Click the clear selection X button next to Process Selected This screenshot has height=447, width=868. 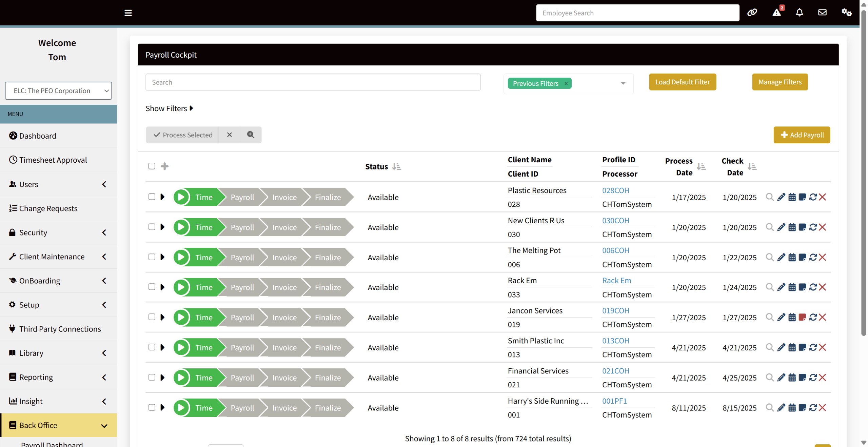230,135
